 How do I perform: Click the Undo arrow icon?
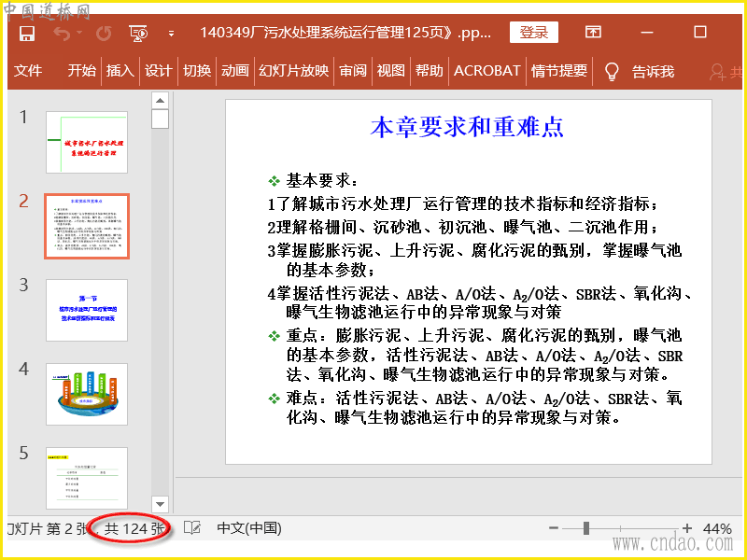[x=62, y=34]
